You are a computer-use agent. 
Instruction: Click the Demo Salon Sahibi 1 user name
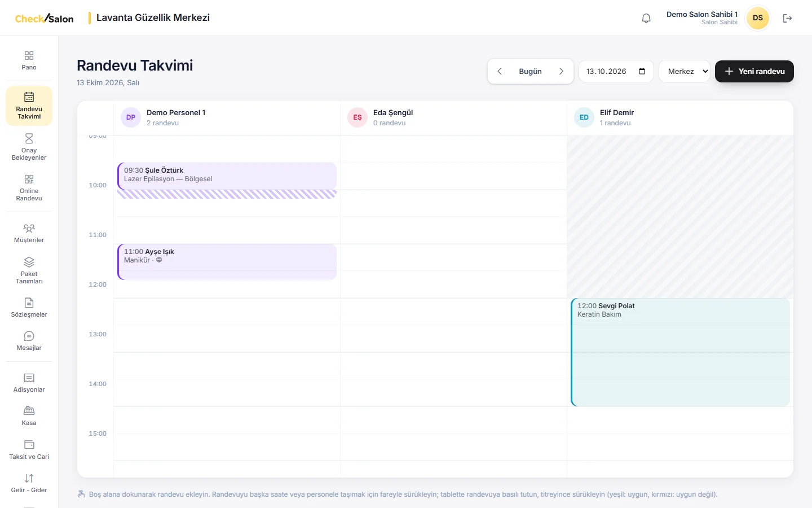(702, 14)
